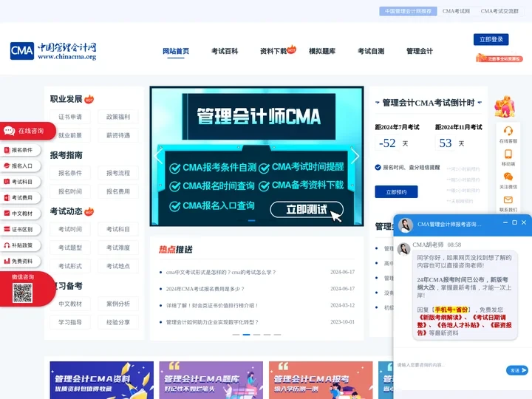Viewport: 532px width, 399px height.
Task: Click 考试地点 under 考试动态
Action: coord(118,266)
